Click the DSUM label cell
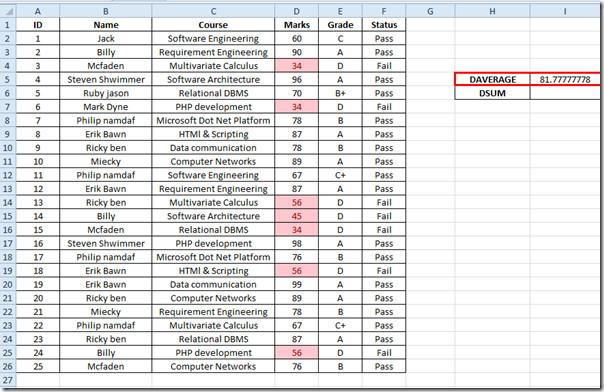The height and width of the screenshot is (392, 604). tap(492, 93)
